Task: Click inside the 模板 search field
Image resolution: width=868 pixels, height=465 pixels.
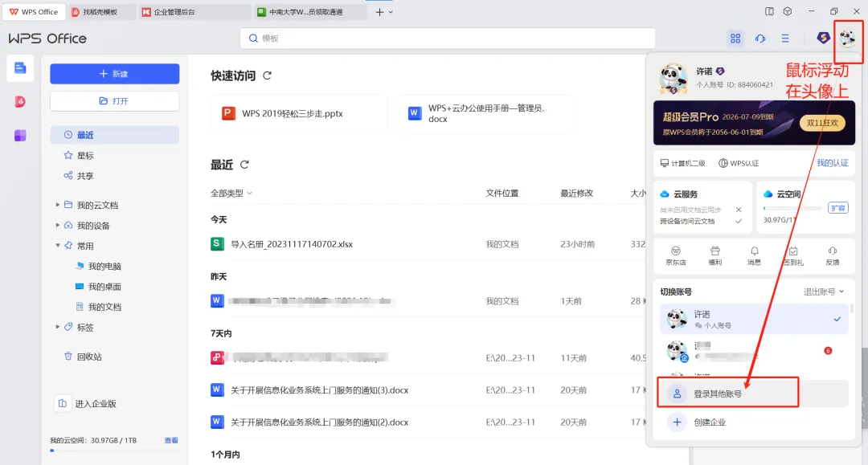Action: (448, 39)
